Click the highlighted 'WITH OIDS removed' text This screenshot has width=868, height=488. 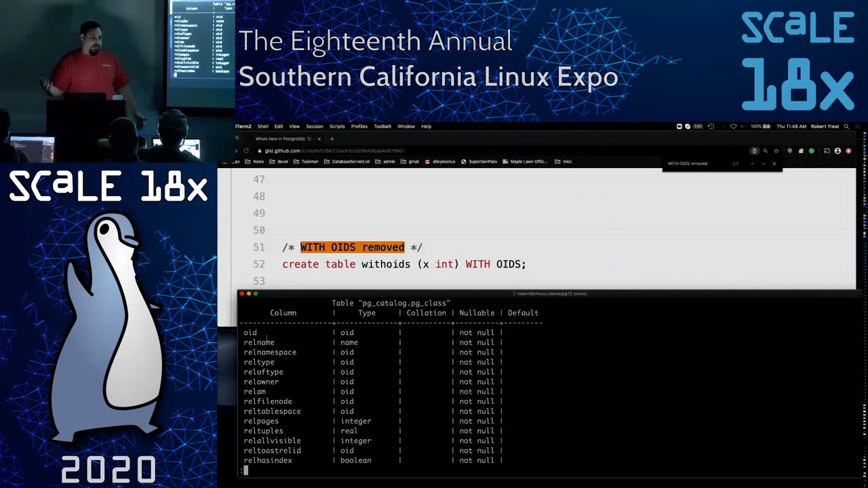(x=352, y=247)
